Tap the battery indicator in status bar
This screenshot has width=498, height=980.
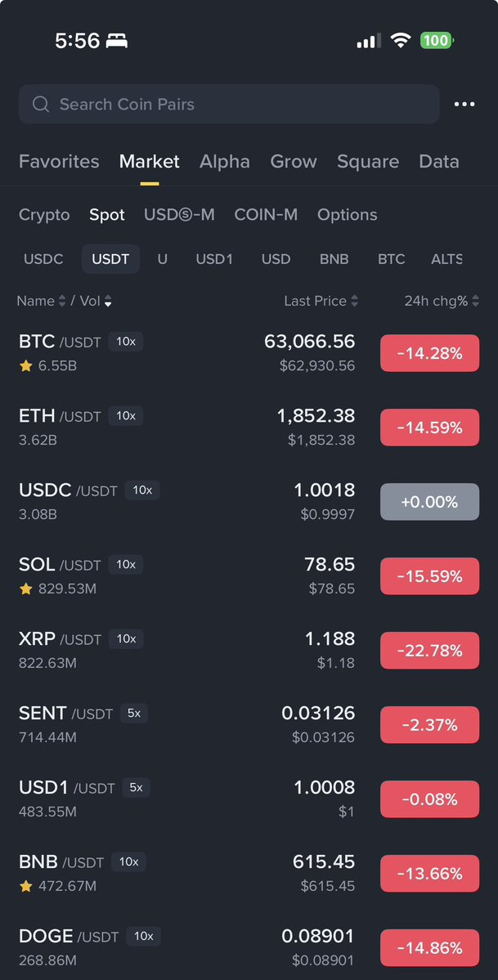pyautogui.click(x=437, y=40)
